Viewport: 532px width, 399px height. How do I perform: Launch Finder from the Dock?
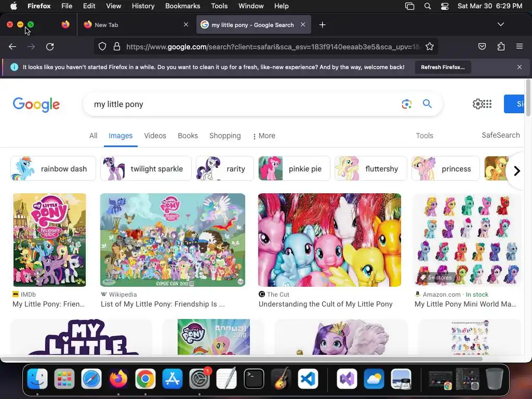[37, 379]
